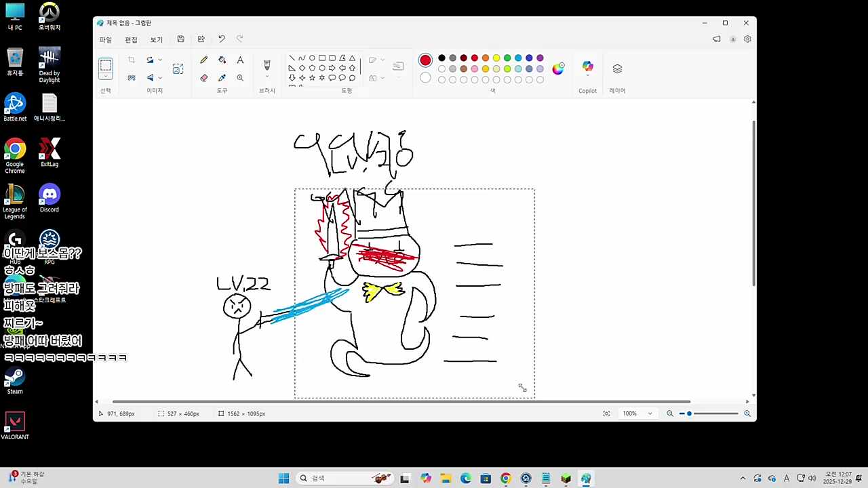Toggle the rectangular selection tool
Image resolution: width=868 pixels, height=488 pixels.
(x=106, y=65)
